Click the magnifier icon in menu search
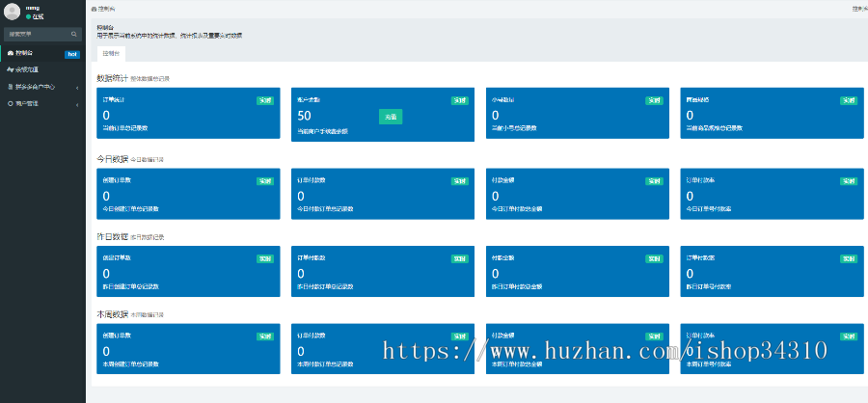This screenshot has width=868, height=403. [x=74, y=34]
